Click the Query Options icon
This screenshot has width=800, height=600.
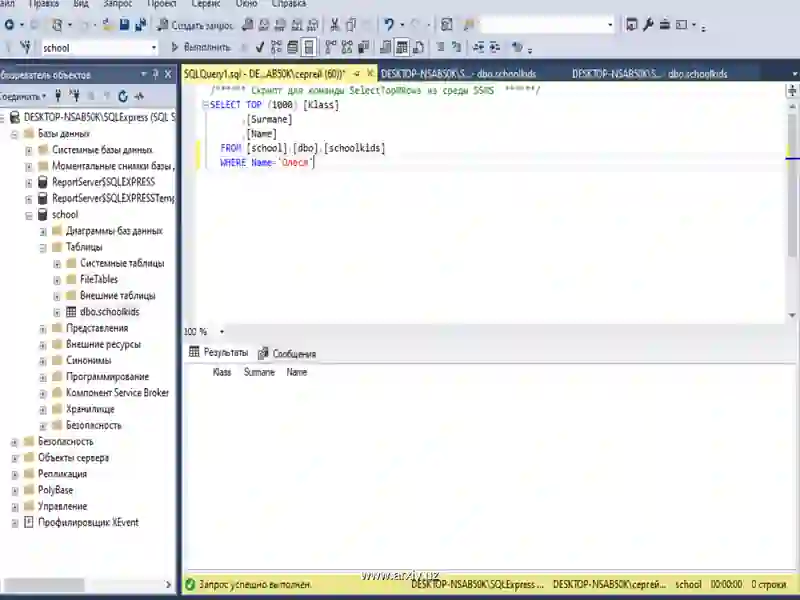tap(292, 47)
